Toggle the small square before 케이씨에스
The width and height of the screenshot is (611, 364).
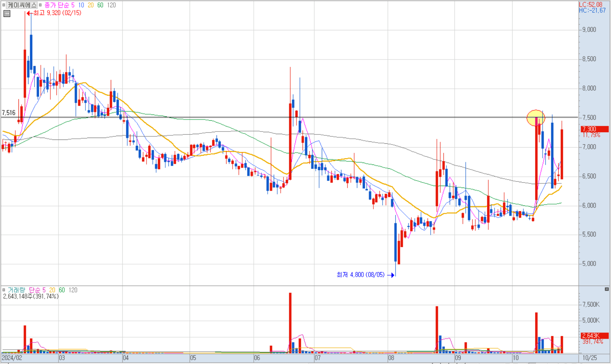[4, 5]
